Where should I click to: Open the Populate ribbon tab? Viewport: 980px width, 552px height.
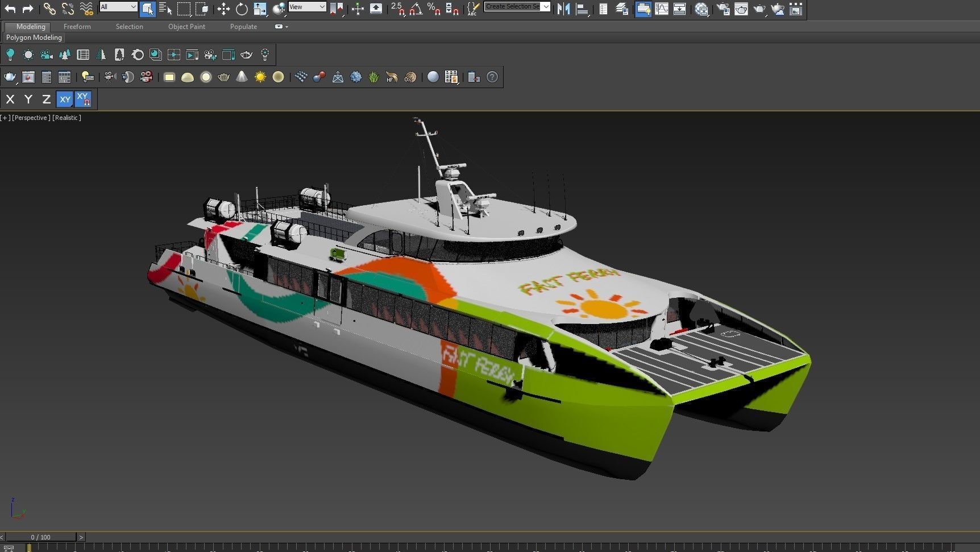(243, 27)
